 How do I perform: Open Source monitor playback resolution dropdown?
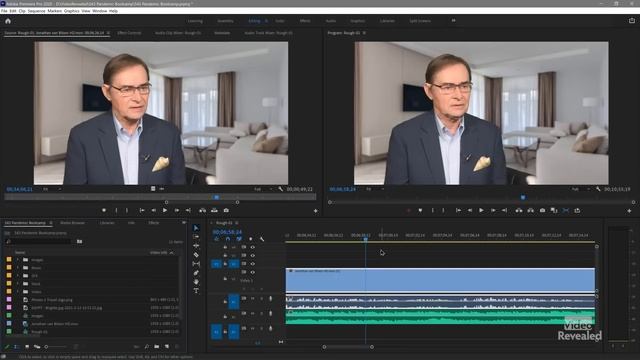pyautogui.click(x=263, y=189)
